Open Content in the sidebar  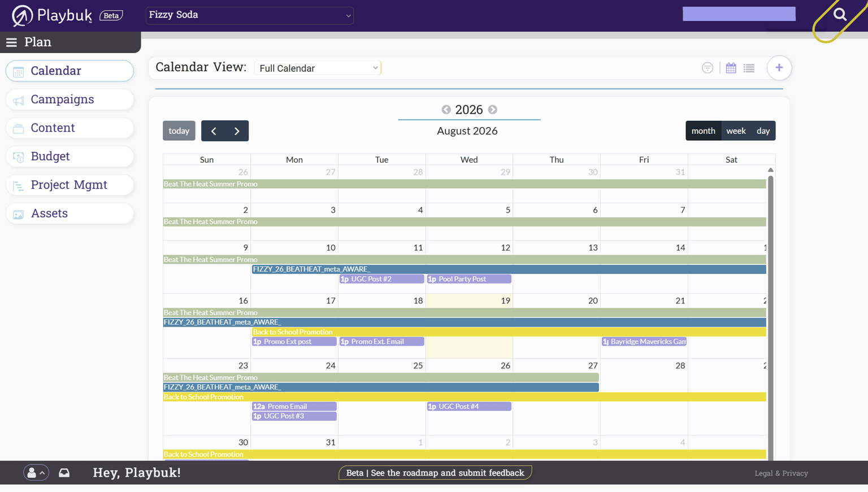tap(70, 128)
